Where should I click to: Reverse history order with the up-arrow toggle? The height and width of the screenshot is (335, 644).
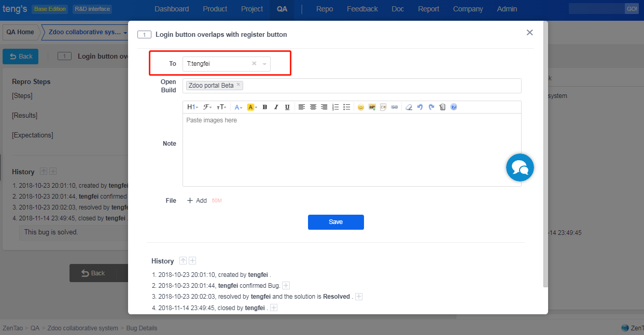click(183, 261)
